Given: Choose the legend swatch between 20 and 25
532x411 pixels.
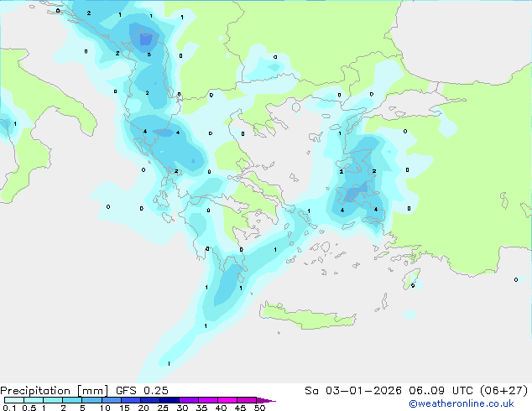Looking at the screenshot, I should tap(149, 400).
